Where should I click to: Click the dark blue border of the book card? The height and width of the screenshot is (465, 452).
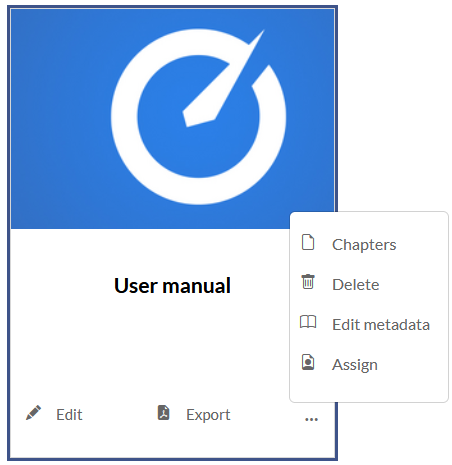click(x=9, y=233)
